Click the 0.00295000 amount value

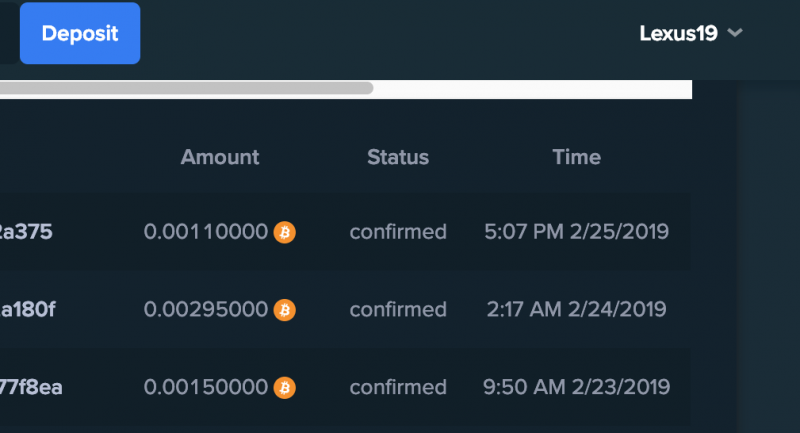[206, 310]
